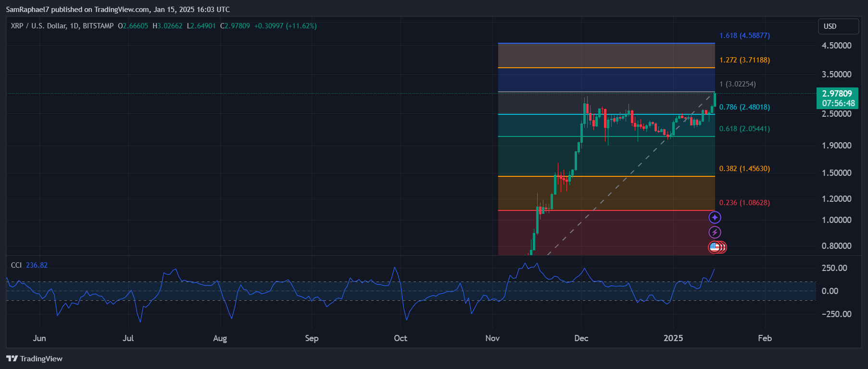The image size is (868, 369).
Task: Click the close price value 2.97809
Action: [237, 26]
